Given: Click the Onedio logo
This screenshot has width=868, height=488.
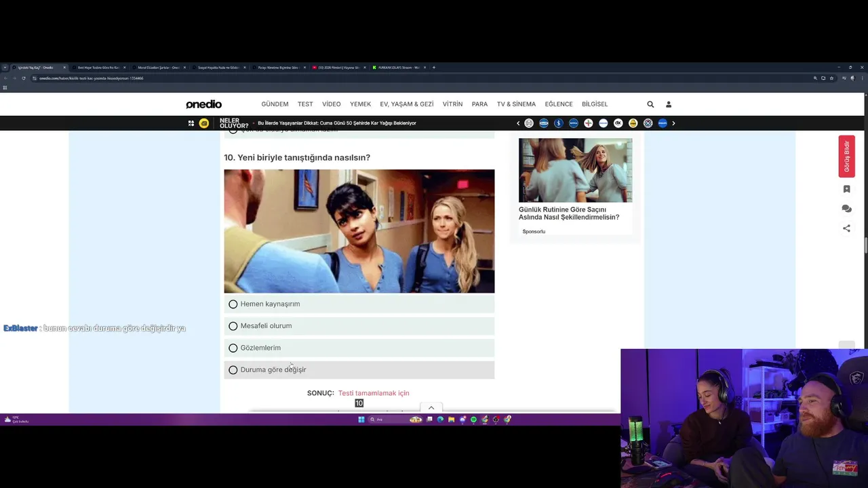Looking at the screenshot, I should (203, 104).
